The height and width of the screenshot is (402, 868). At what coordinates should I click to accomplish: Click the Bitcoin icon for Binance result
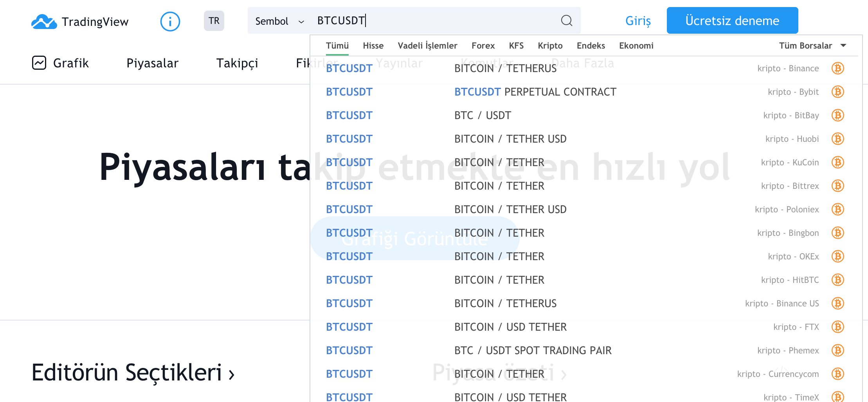point(837,68)
